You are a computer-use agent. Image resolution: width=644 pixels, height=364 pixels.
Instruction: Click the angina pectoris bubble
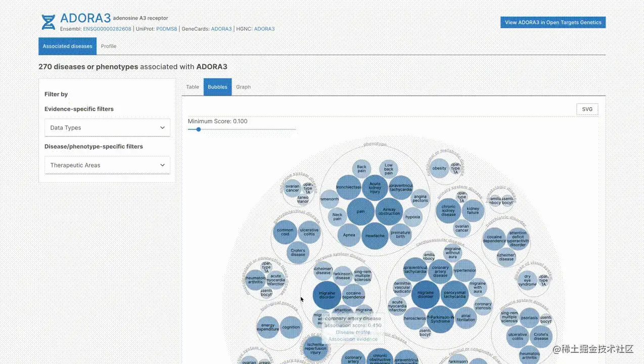(420, 199)
